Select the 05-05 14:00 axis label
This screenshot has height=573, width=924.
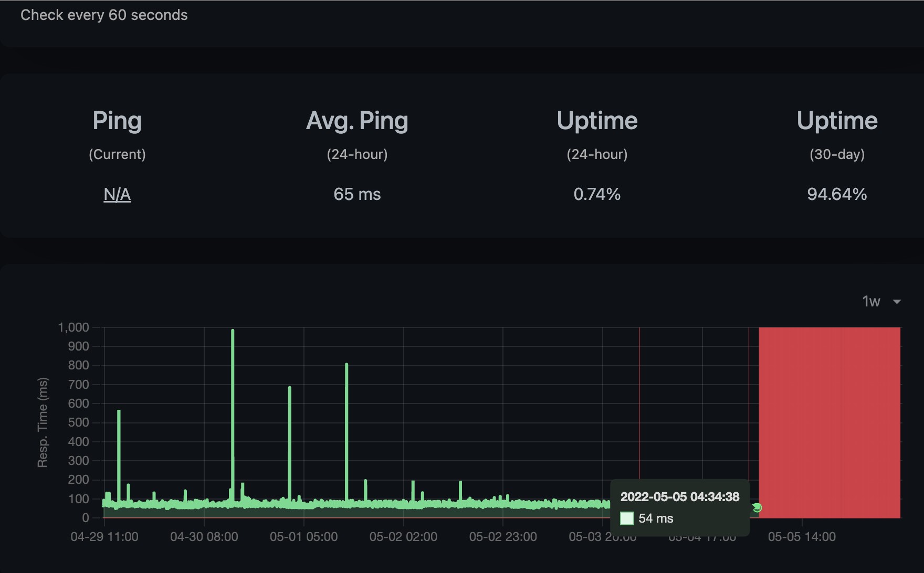[802, 537]
